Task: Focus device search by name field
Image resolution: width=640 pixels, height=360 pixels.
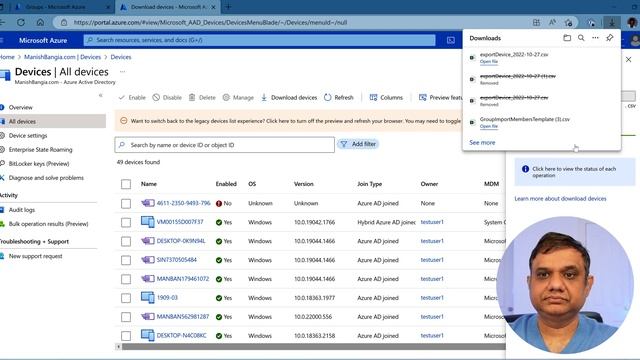Action: 224,145
